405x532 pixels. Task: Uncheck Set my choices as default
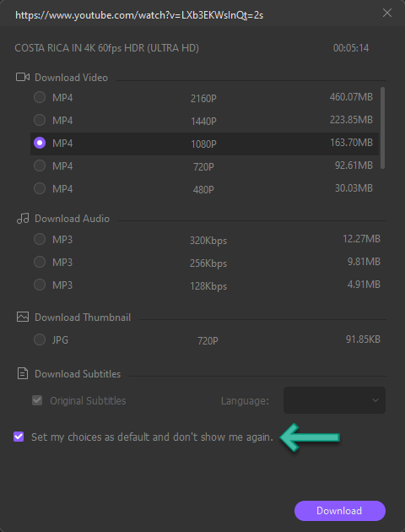point(19,437)
